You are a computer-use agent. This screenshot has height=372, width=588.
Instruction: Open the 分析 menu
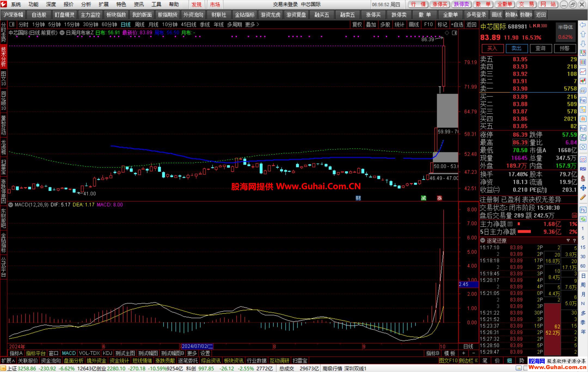tap(86, 4)
